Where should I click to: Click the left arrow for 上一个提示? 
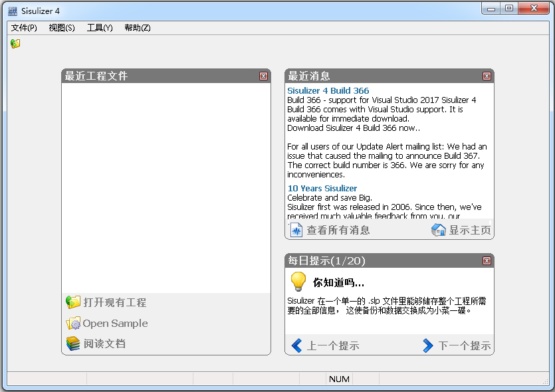[x=296, y=345]
